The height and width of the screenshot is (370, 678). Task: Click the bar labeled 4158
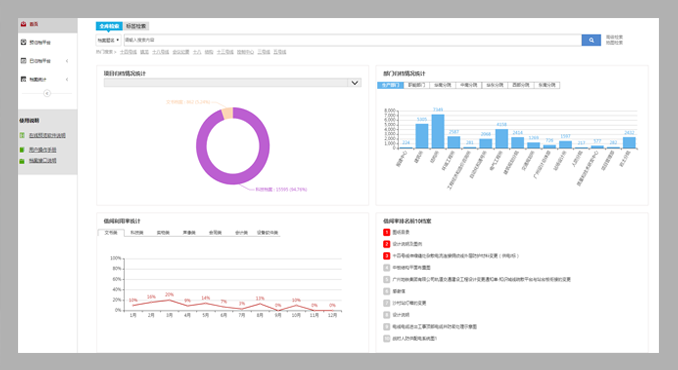502,139
